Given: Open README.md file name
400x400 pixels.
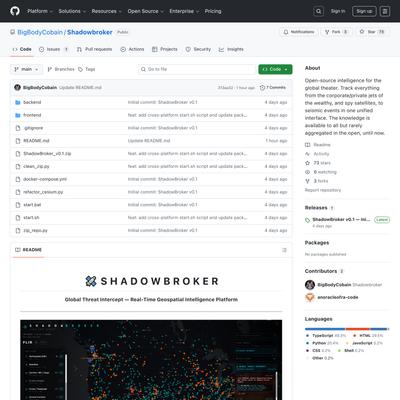Looking at the screenshot, I should click(x=36, y=141).
